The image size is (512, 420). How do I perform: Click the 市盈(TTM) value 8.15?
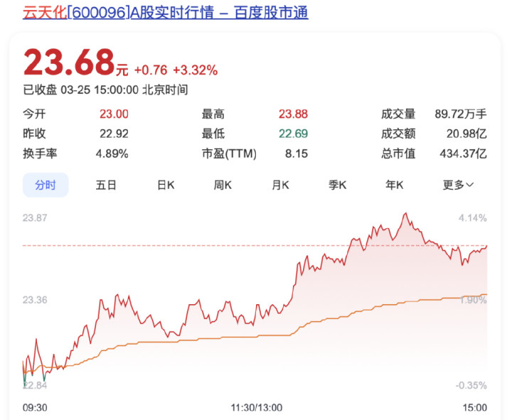[296, 154]
